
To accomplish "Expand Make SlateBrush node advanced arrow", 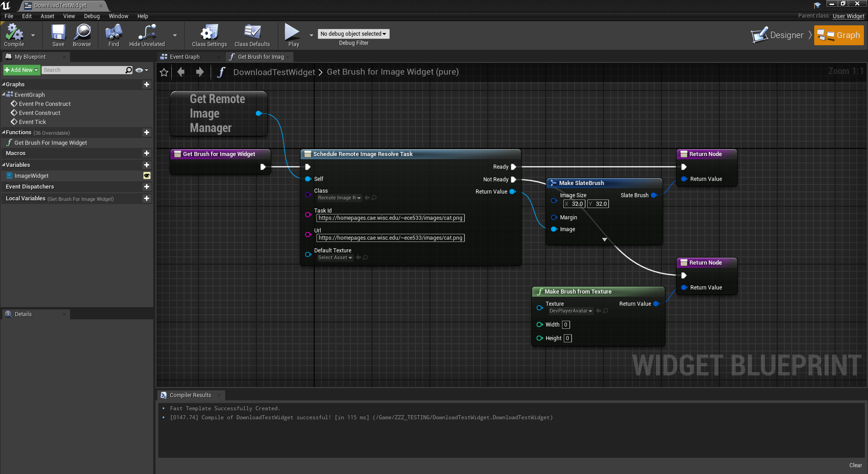I will pyautogui.click(x=604, y=240).
